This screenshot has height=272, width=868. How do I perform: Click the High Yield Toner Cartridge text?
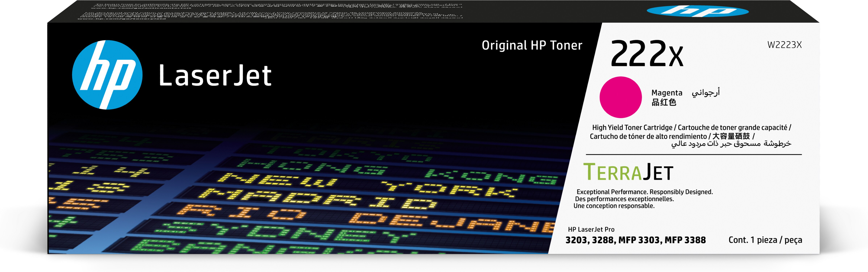coord(632,128)
